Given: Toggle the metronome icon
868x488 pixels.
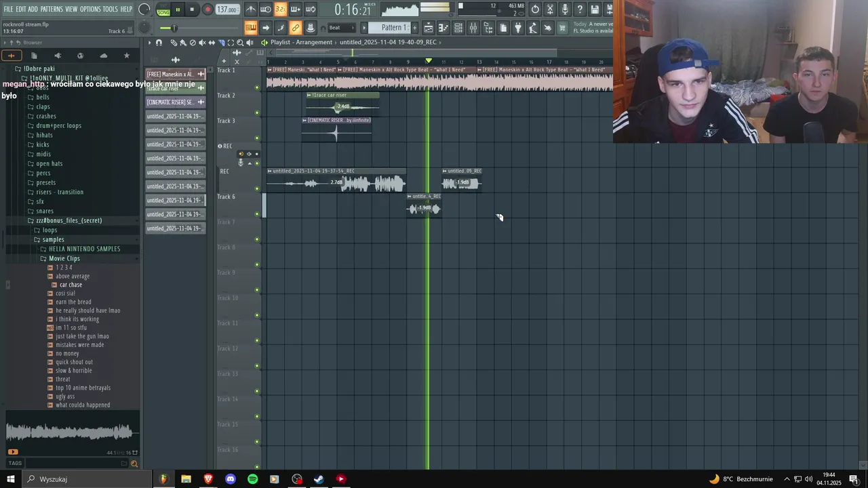Looking at the screenshot, I should (x=251, y=9).
